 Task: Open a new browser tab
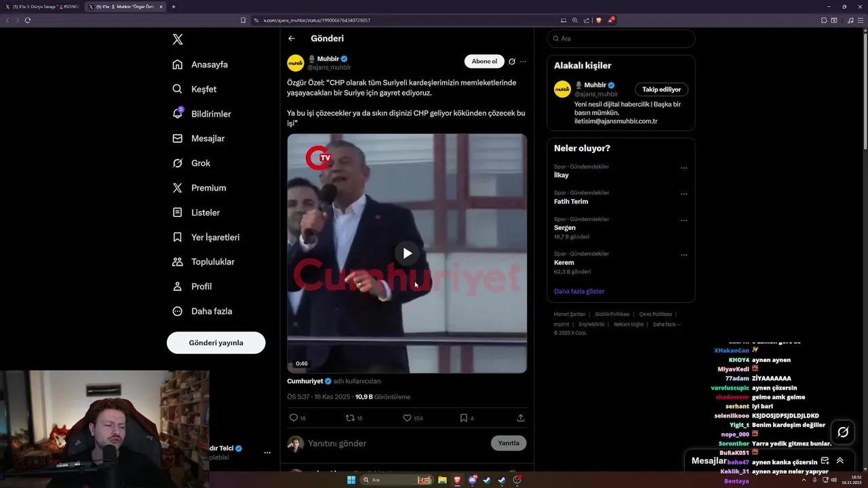click(x=174, y=7)
